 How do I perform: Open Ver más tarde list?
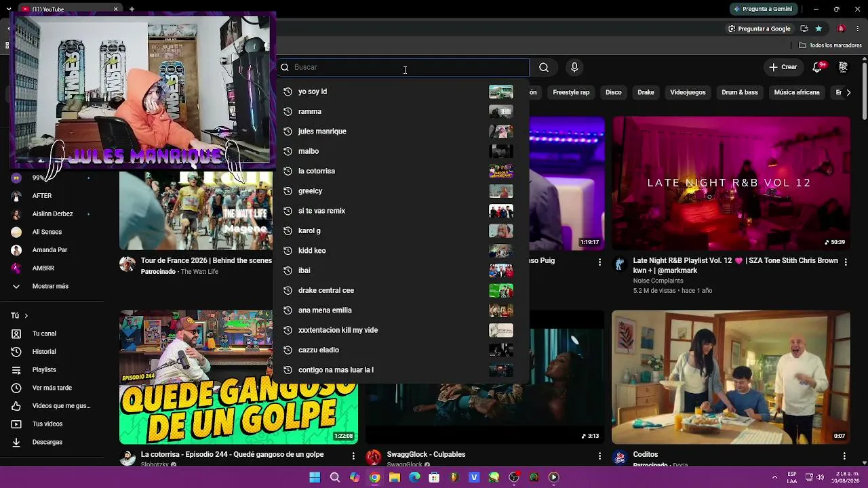click(52, 388)
